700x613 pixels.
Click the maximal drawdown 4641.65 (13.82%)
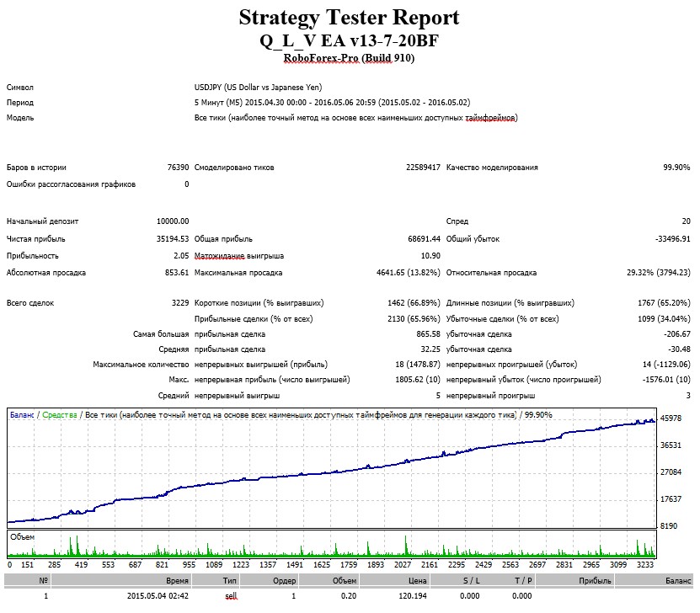tap(408, 273)
